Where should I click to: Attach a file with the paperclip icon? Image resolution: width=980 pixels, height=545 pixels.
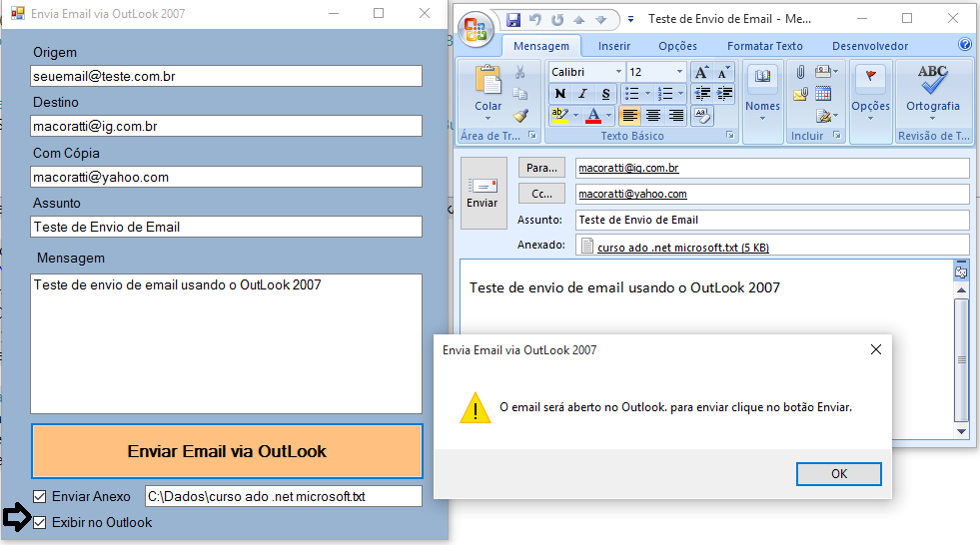click(800, 73)
